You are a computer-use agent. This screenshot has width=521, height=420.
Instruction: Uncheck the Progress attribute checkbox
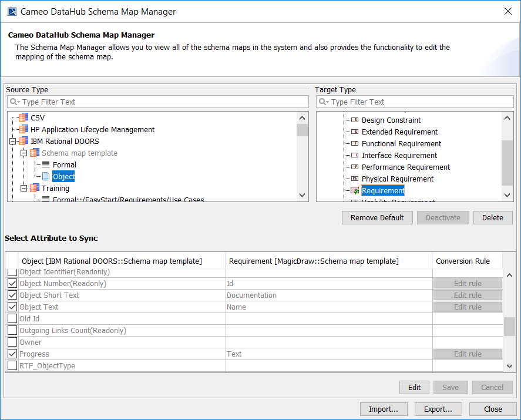click(x=12, y=354)
